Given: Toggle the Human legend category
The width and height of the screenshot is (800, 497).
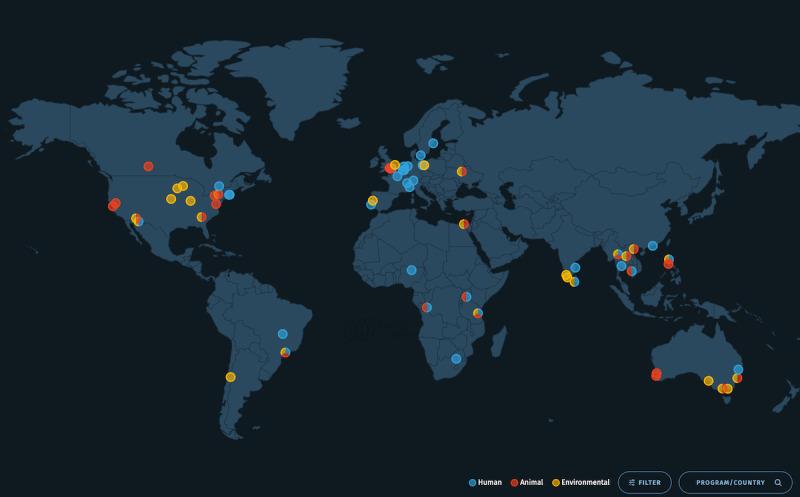Looking at the screenshot, I should click(486, 482).
